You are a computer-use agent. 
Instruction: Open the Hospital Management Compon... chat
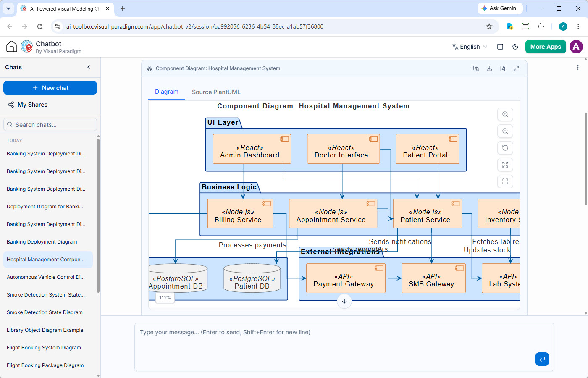click(48, 260)
